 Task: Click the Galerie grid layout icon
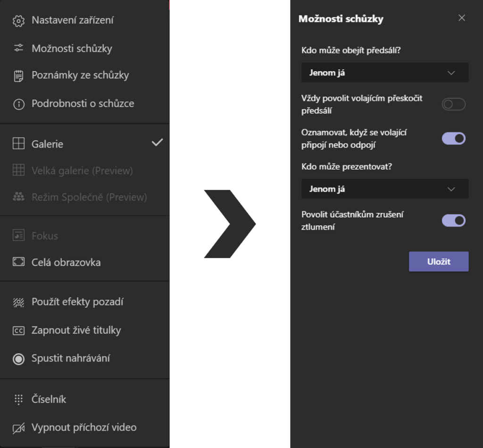click(x=18, y=144)
